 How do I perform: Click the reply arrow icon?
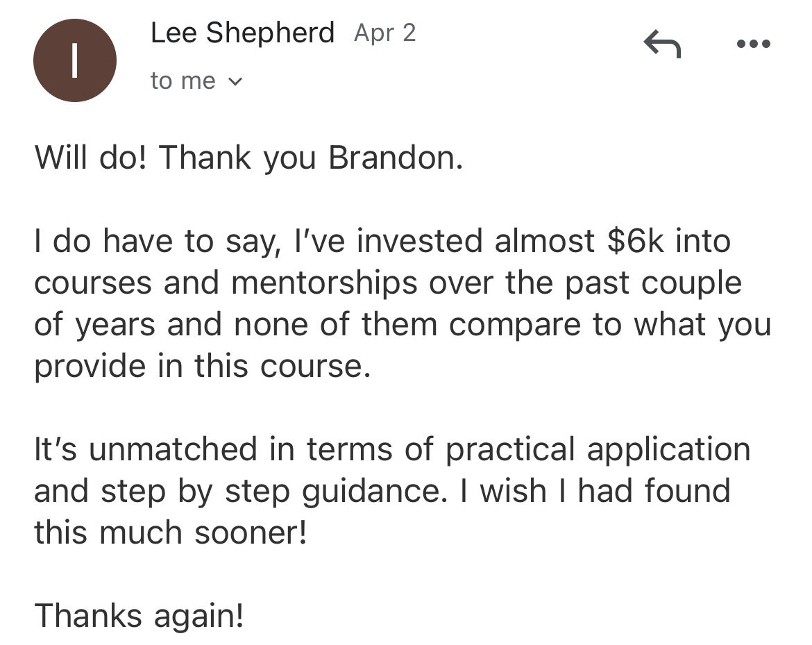pyautogui.click(x=662, y=45)
